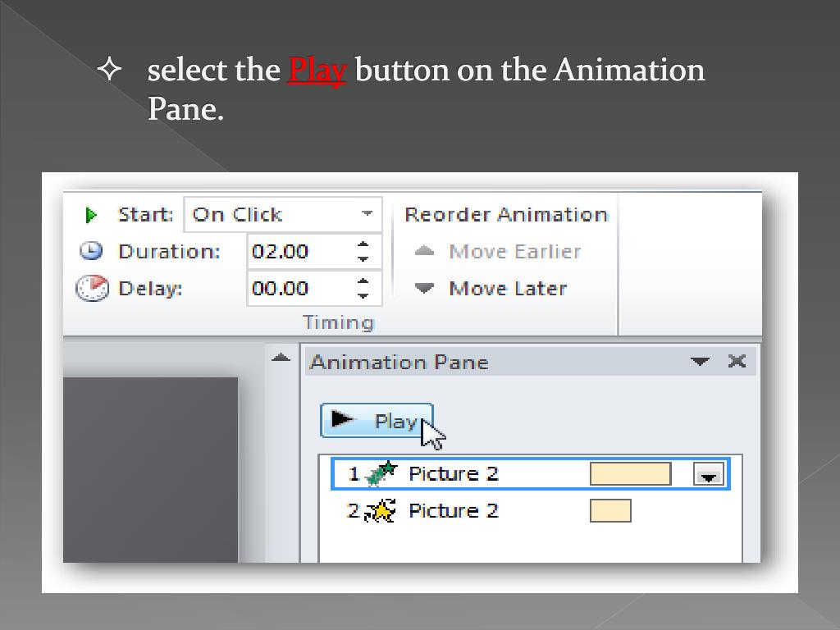Click the Play button
Screen dimensions: 840x630
pos(377,420)
